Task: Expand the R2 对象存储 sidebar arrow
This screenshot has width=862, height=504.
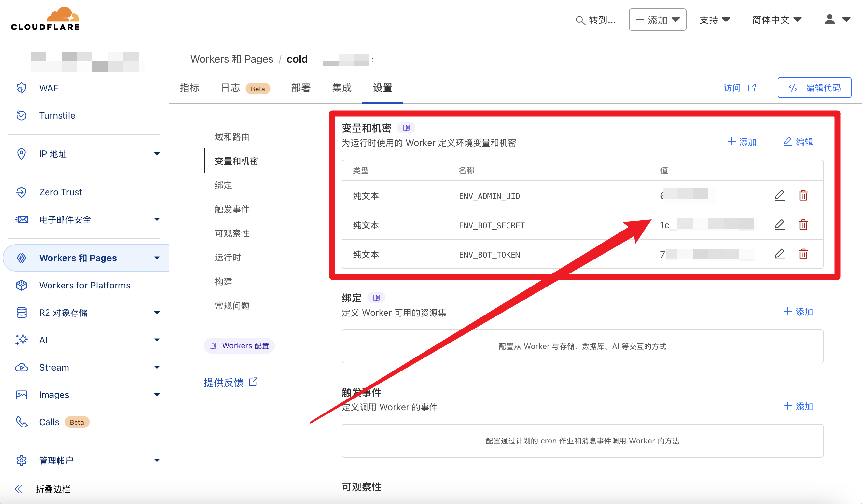Action: [x=157, y=312]
